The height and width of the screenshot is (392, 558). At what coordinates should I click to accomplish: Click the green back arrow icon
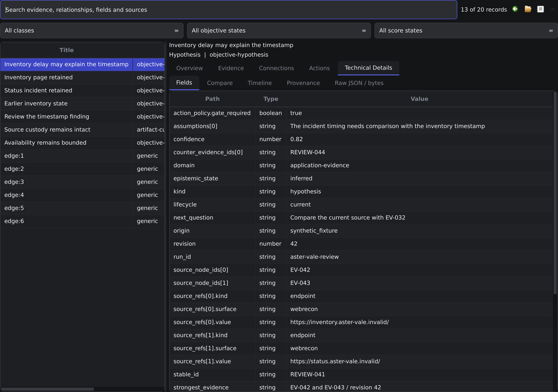515,9
